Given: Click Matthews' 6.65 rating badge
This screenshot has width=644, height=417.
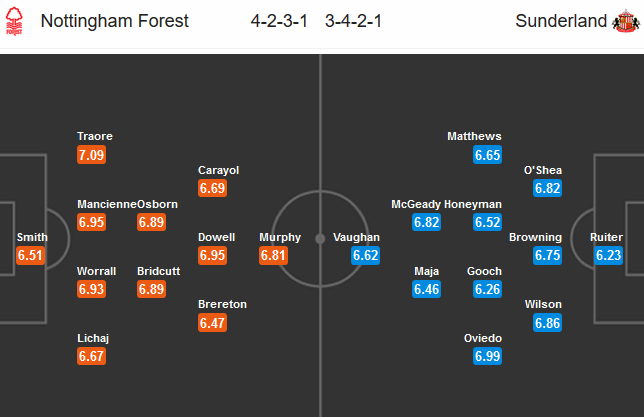Looking at the screenshot, I should point(487,155).
